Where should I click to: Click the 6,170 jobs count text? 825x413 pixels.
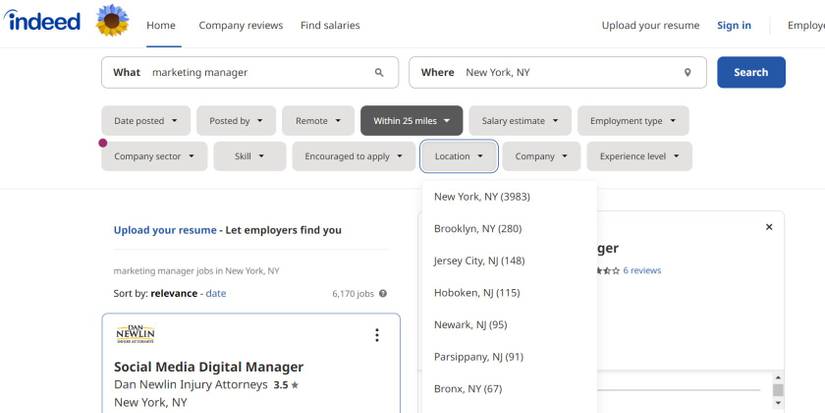pyautogui.click(x=353, y=294)
